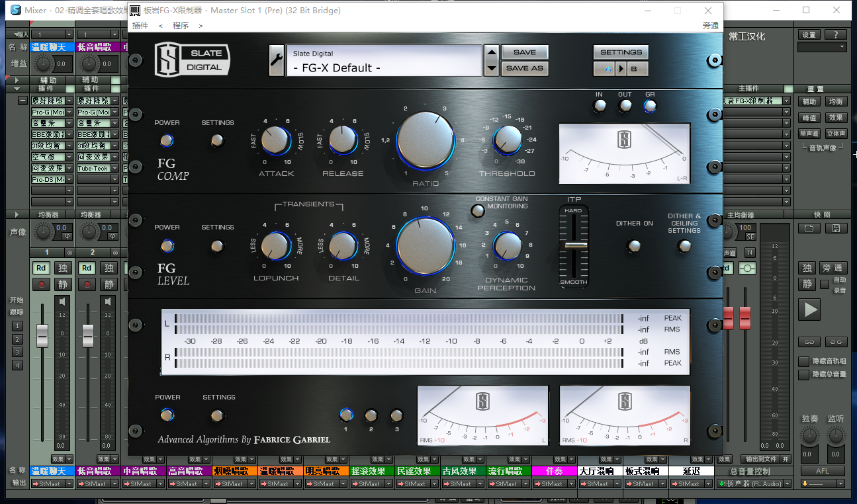Click the SAVE AS preset button

(x=525, y=68)
